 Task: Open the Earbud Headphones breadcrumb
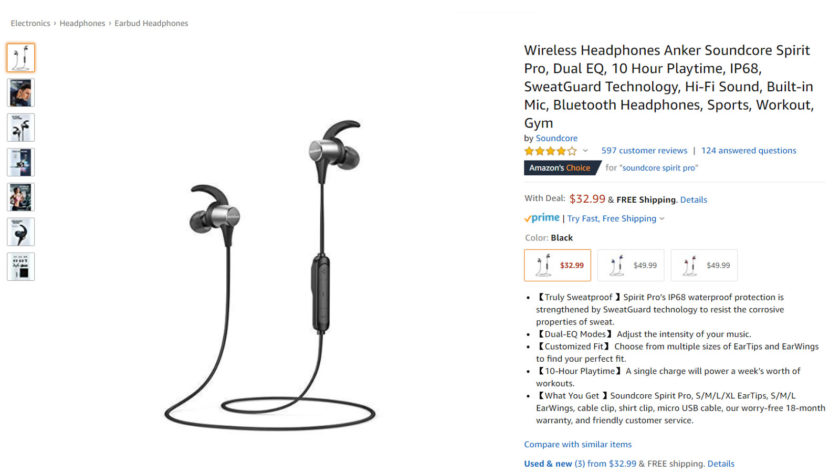(151, 24)
